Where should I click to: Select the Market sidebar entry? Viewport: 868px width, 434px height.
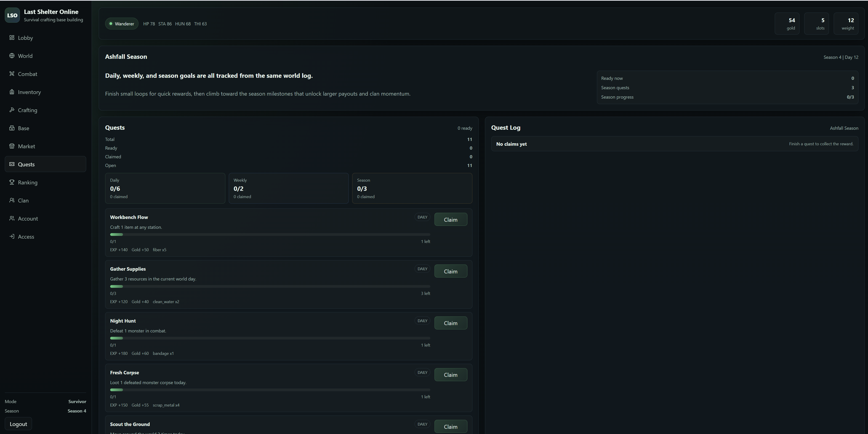(45, 146)
